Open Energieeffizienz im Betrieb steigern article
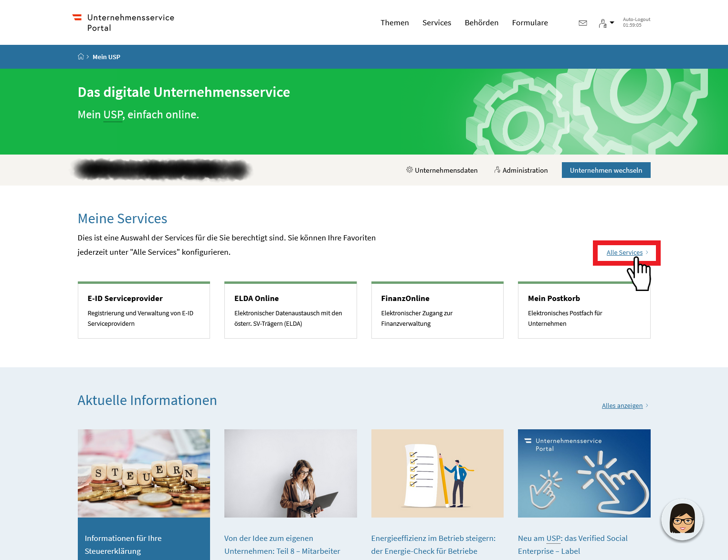 point(433,544)
